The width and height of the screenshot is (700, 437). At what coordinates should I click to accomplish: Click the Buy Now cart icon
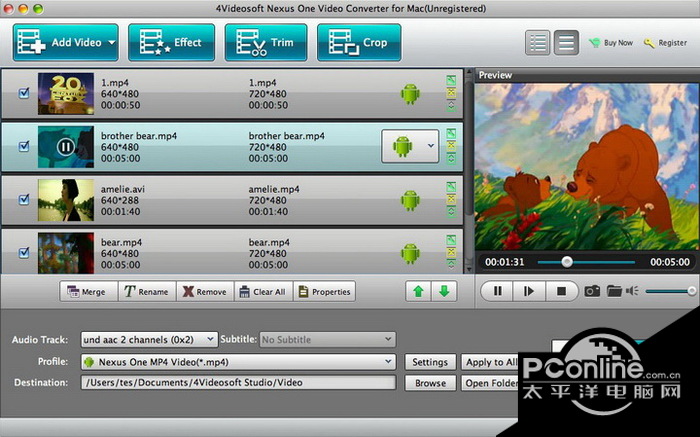coord(594,43)
